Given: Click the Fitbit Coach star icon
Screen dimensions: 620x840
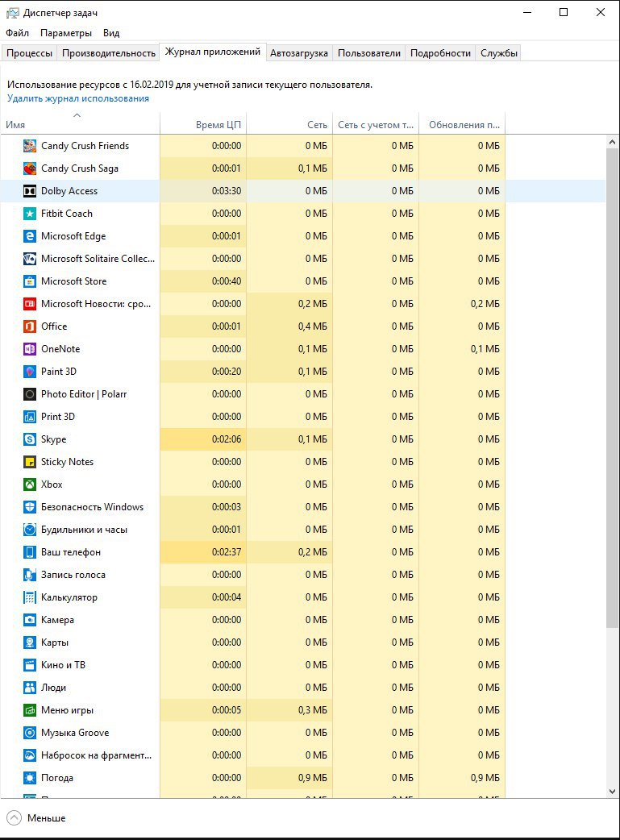Looking at the screenshot, I should coord(30,213).
